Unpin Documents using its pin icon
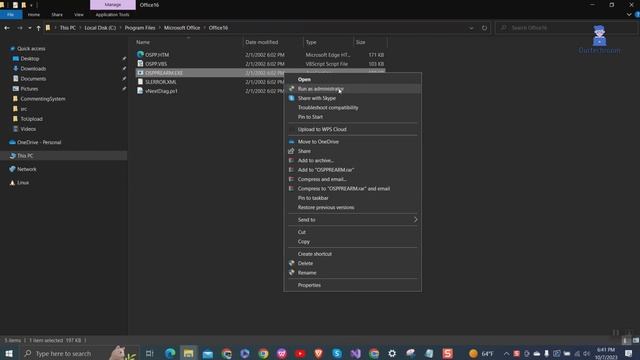The width and height of the screenshot is (640, 360). pyautogui.click(x=124, y=78)
